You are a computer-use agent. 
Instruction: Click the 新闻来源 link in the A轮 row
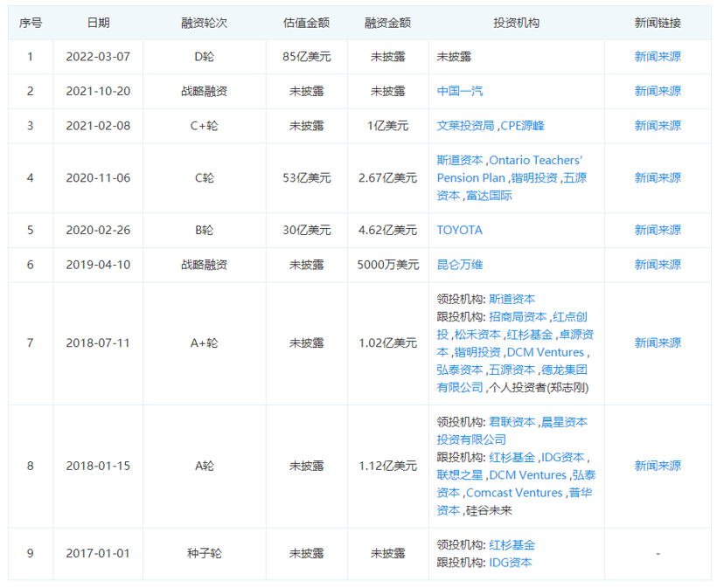[657, 466]
